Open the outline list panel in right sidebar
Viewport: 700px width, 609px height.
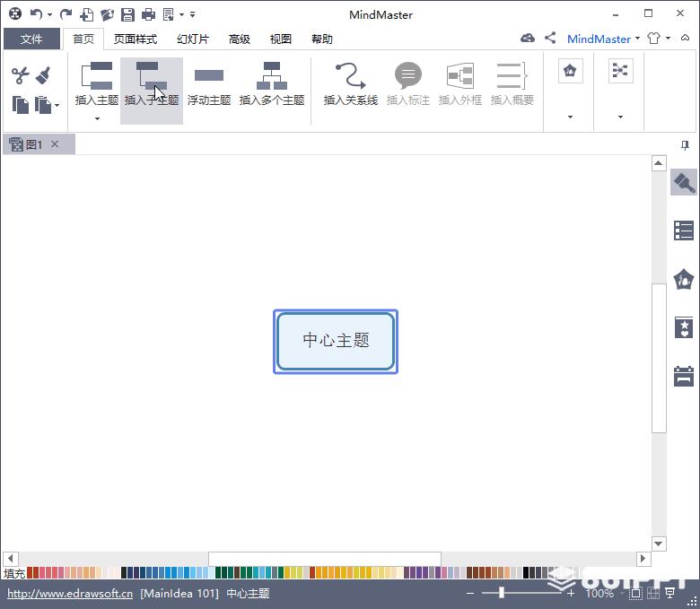pos(684,231)
